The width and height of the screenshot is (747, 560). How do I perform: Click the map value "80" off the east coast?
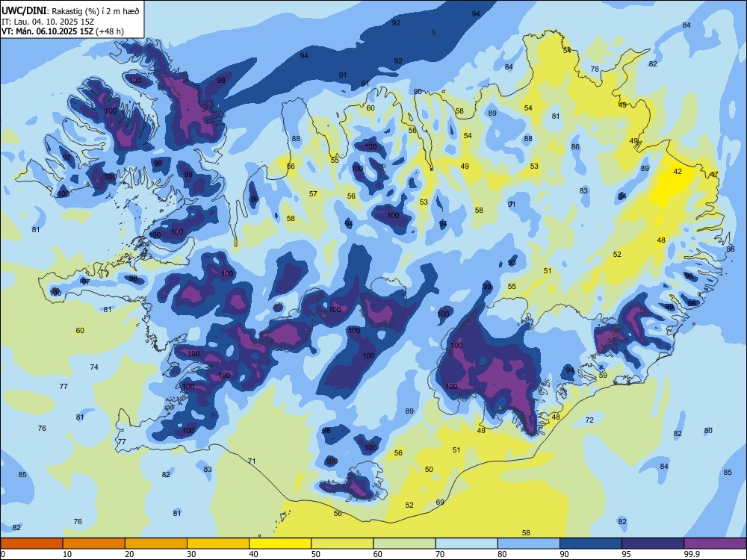[708, 431]
